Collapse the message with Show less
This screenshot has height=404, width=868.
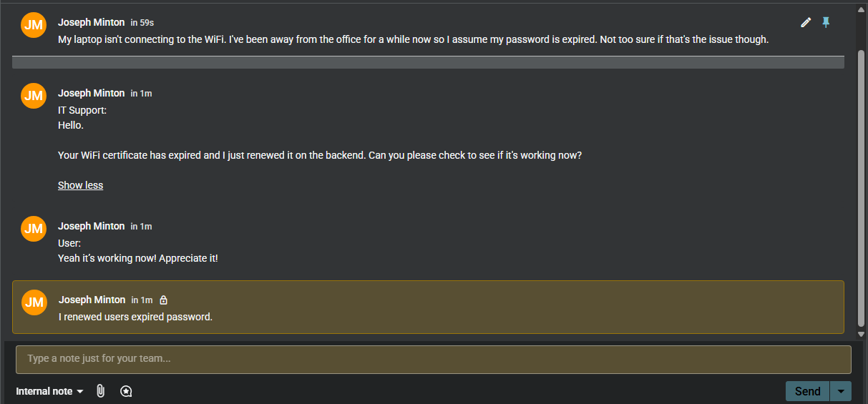(80, 185)
